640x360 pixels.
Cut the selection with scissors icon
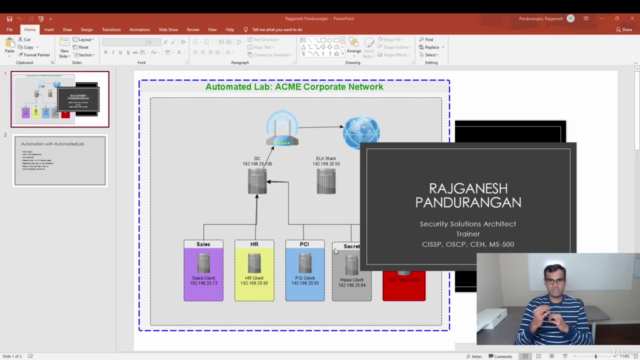click(24, 40)
